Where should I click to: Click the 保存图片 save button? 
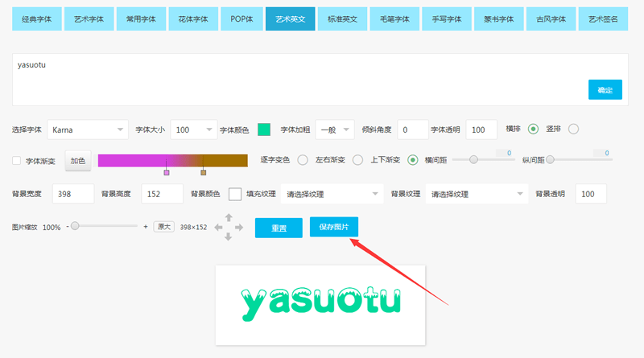pyautogui.click(x=333, y=227)
